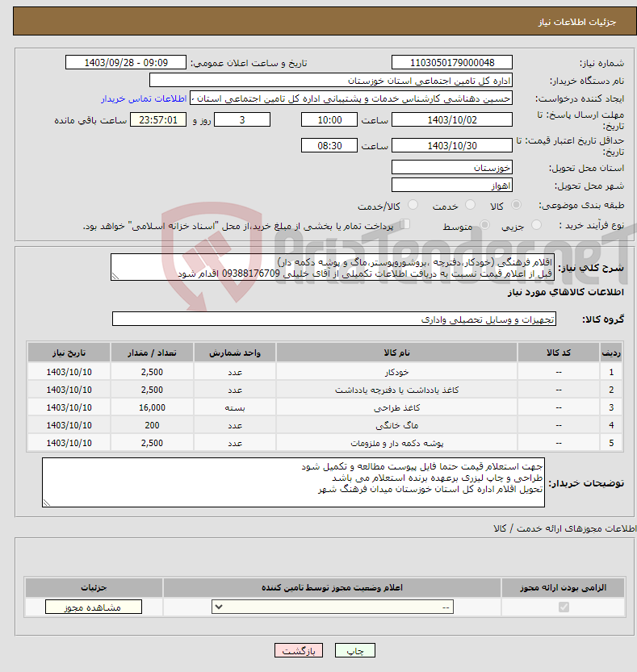Click the واحد شمارش column header

tap(235, 353)
